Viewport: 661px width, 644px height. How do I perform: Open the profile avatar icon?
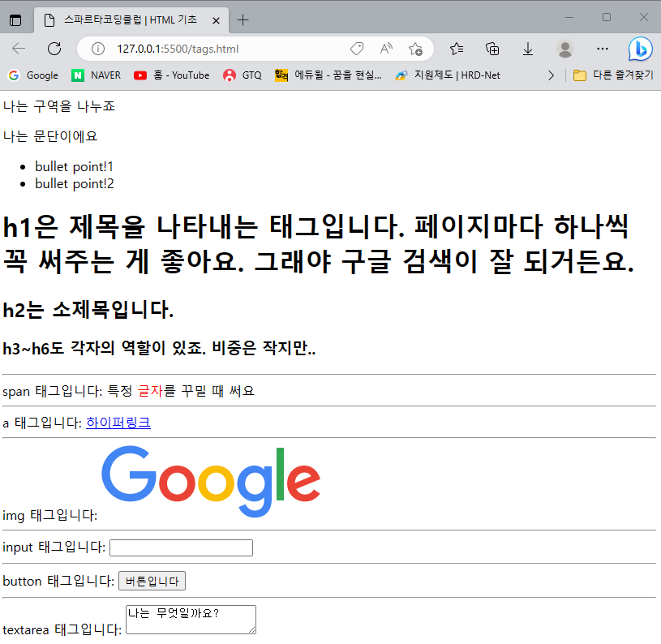point(564,49)
